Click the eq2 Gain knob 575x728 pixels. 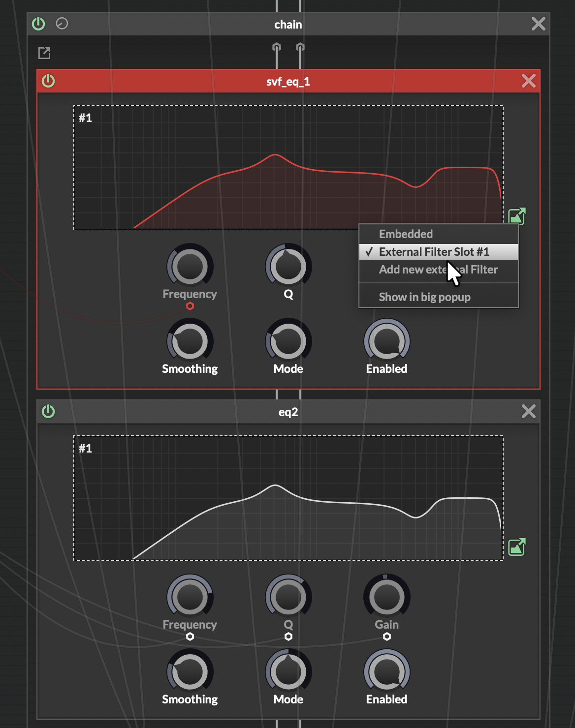coord(386,597)
